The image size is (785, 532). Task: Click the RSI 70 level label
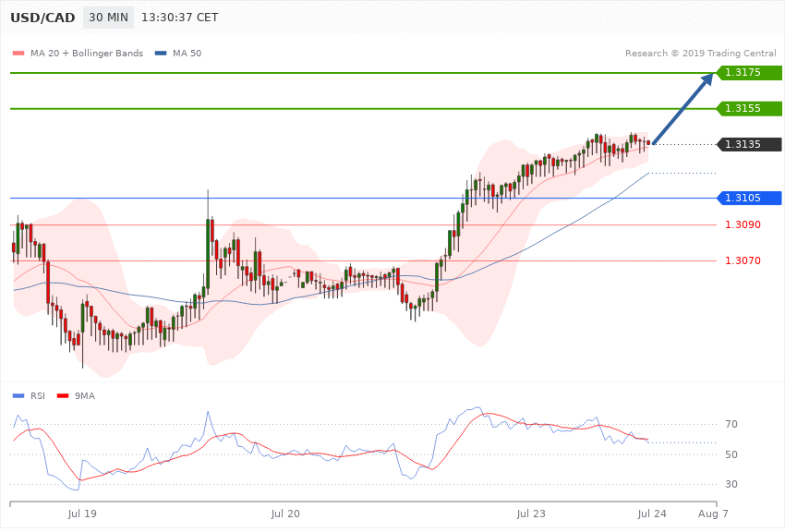point(731,424)
